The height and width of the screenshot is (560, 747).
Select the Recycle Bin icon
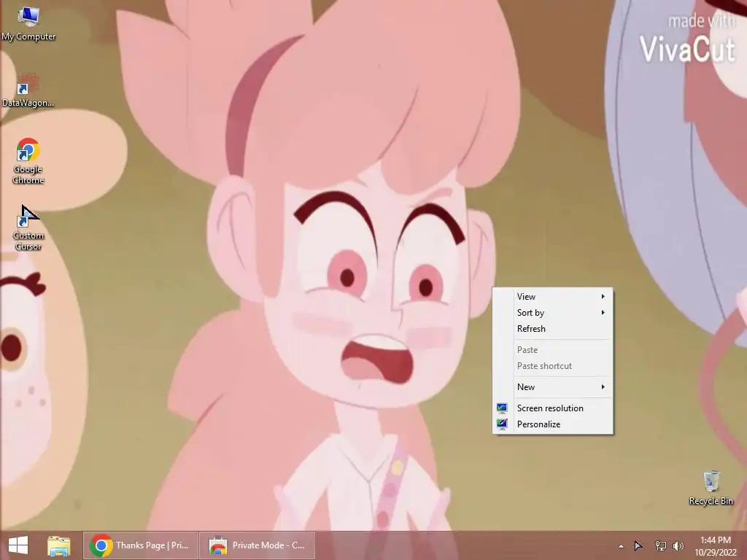[x=711, y=488]
